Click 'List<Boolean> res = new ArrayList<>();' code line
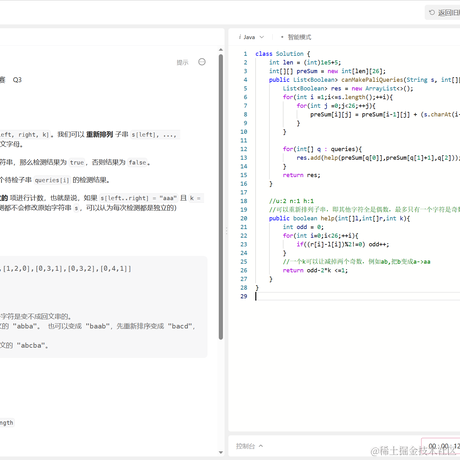This screenshot has height=460, width=460. coord(348,88)
